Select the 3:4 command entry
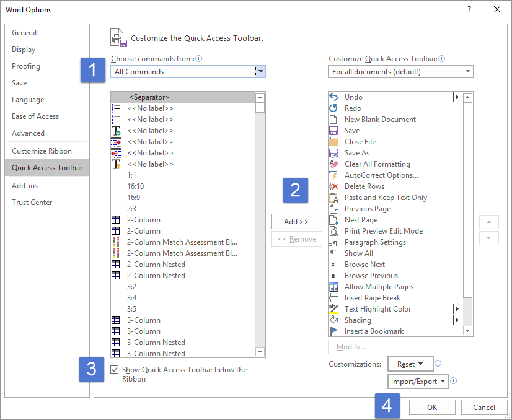This screenshot has width=512, height=420. pos(183,298)
